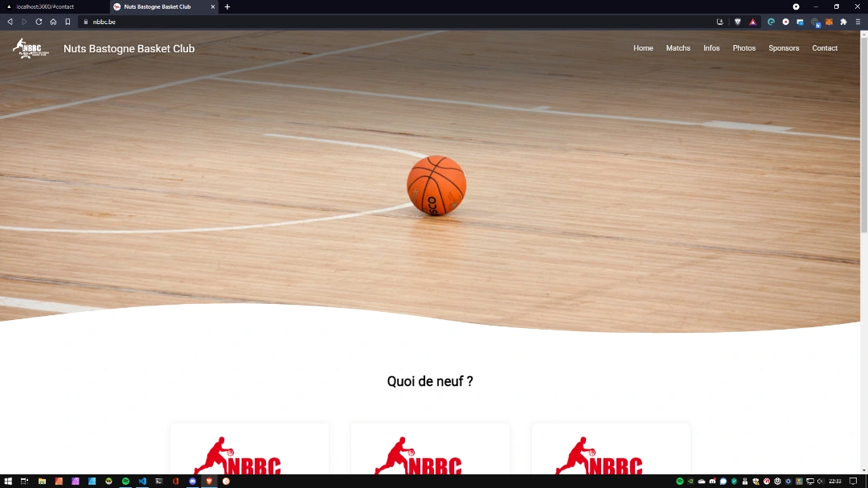This screenshot has height=488, width=868.
Task: Click the lock icon beside nbbc.be
Action: pyautogui.click(x=86, y=22)
